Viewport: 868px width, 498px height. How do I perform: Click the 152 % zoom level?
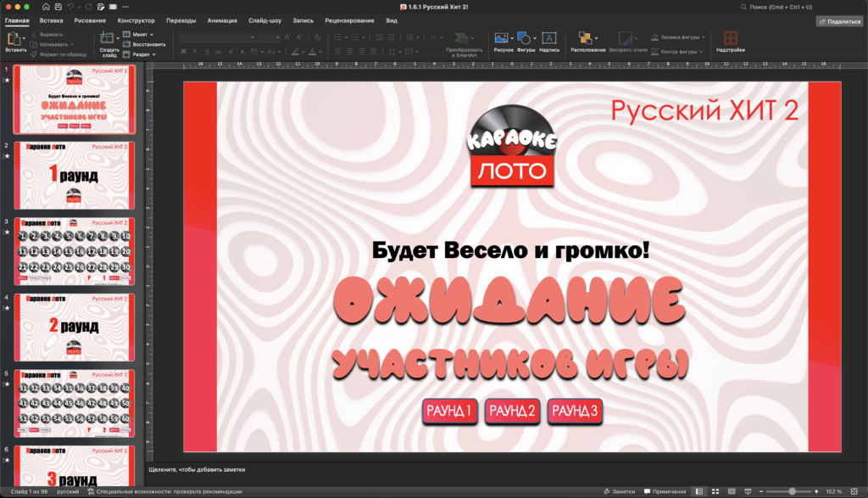[x=834, y=491]
